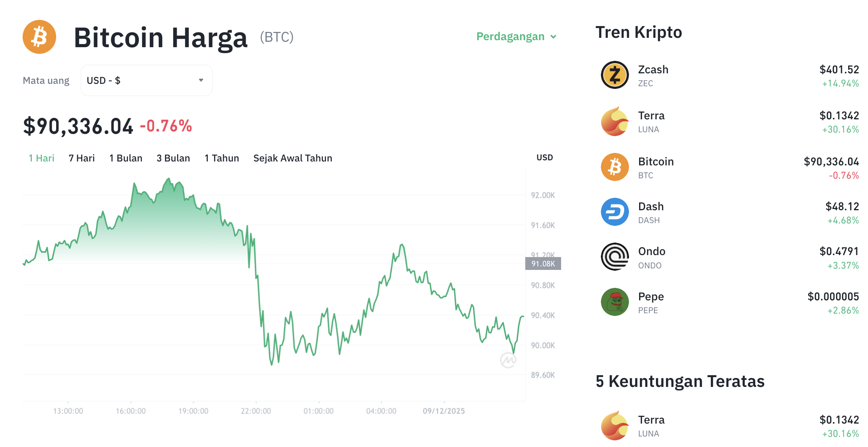Select the Zcash coin icon
Viewport: 868px width, 447px height.
pos(615,75)
